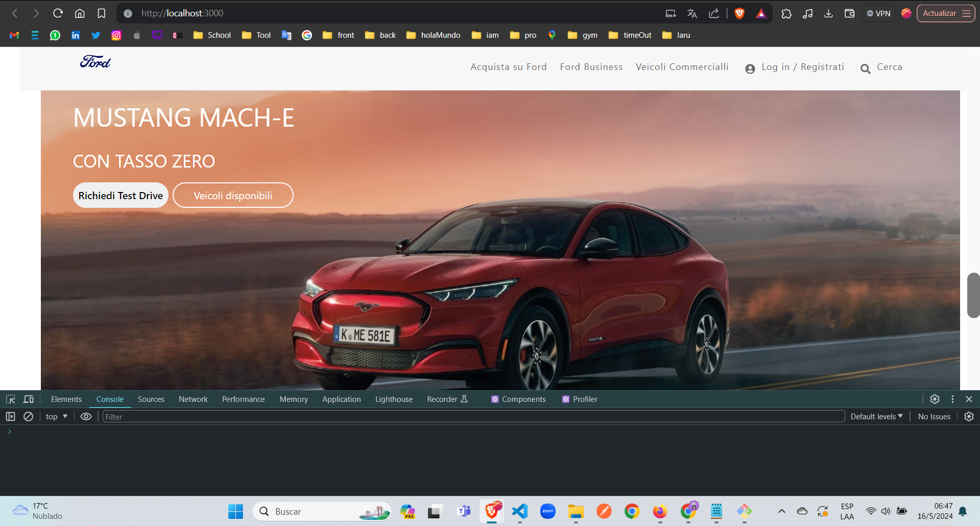This screenshot has width=980, height=526.
Task: Open the Brave Rewards triangle icon
Action: 761,13
